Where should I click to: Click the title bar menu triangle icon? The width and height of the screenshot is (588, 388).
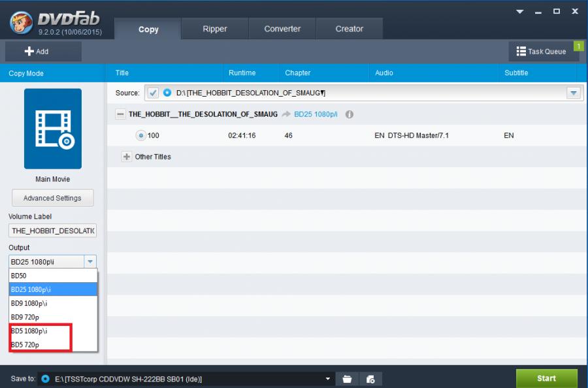520,12
